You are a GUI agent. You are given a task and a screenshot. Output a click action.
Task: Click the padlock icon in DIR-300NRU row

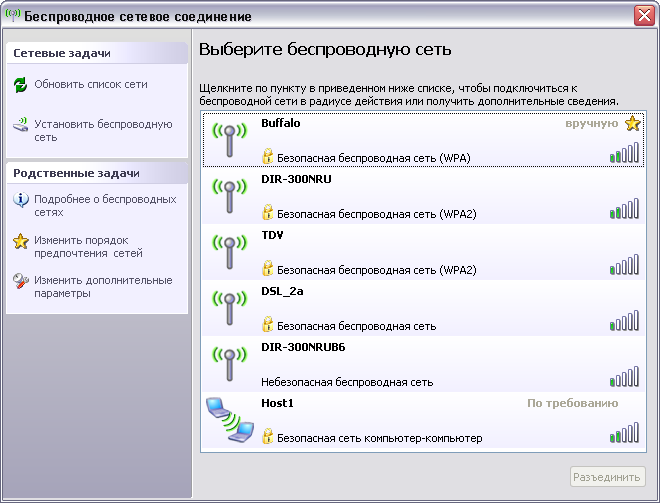click(267, 212)
